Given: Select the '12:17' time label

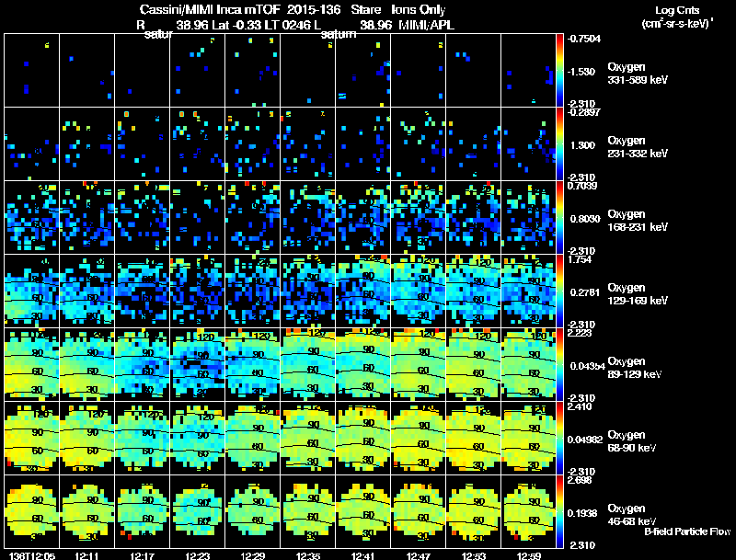Looking at the screenshot, I should [x=143, y=555].
